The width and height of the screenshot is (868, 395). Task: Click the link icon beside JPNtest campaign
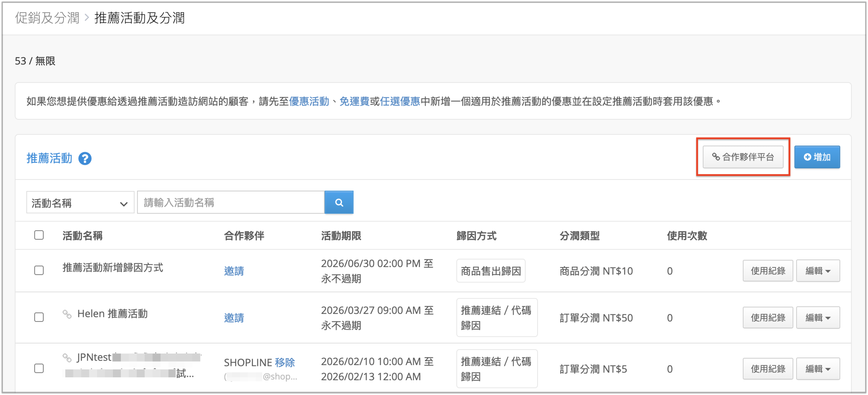(x=67, y=358)
